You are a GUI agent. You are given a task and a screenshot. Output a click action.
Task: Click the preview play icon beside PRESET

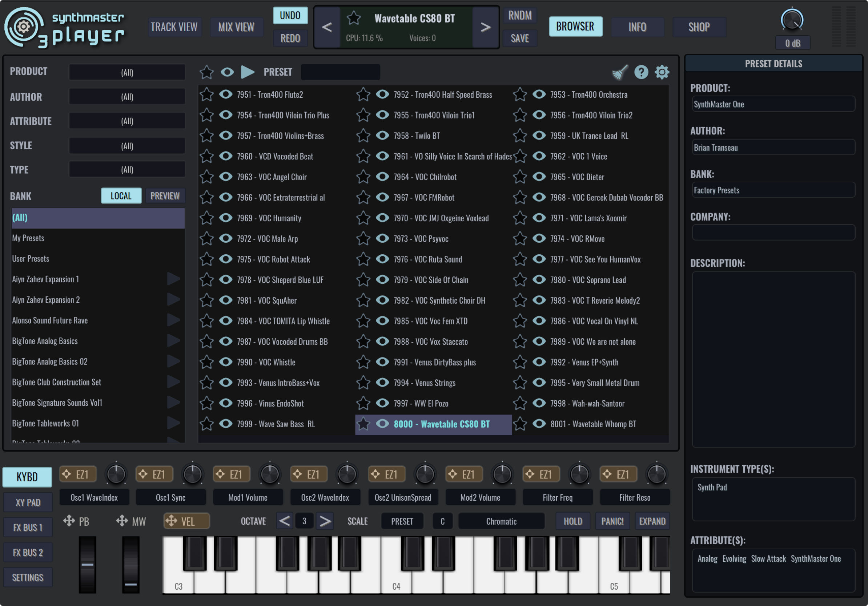(248, 72)
